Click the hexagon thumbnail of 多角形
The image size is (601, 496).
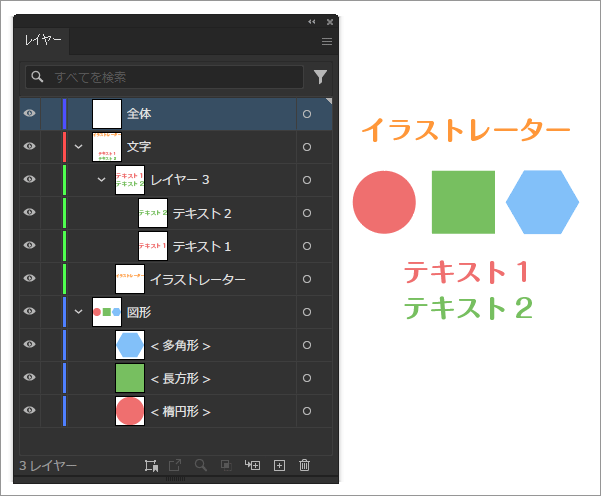click(130, 345)
